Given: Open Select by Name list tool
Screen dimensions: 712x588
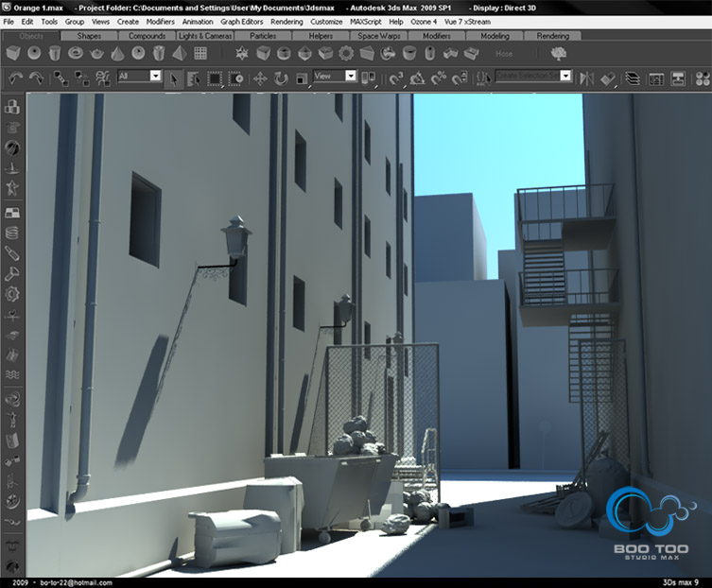Looking at the screenshot, I should (194, 78).
